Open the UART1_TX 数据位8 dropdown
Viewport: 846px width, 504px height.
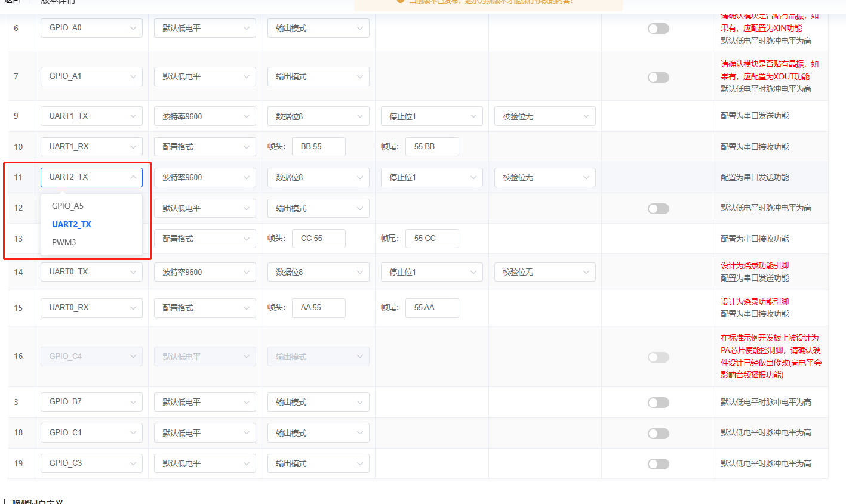click(x=318, y=116)
